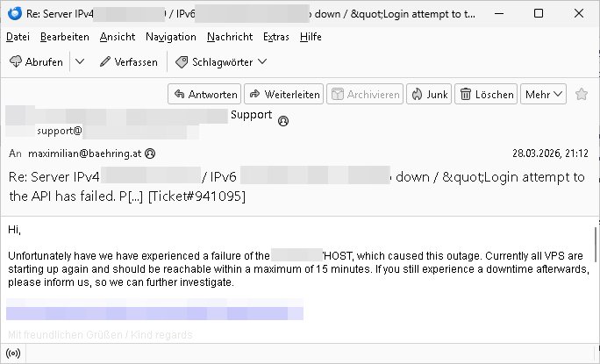Open the Extras menu
Viewport: 600px width, 364px height.
[276, 37]
